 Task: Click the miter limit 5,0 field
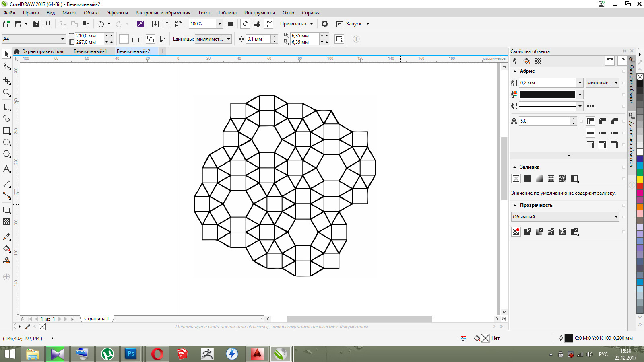[x=544, y=121]
